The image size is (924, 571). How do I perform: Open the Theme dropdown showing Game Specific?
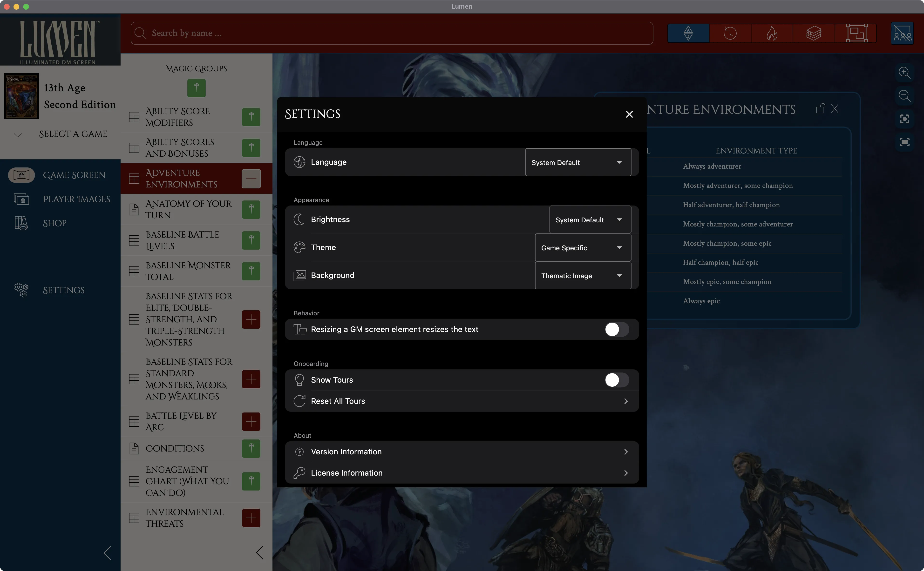pos(582,248)
